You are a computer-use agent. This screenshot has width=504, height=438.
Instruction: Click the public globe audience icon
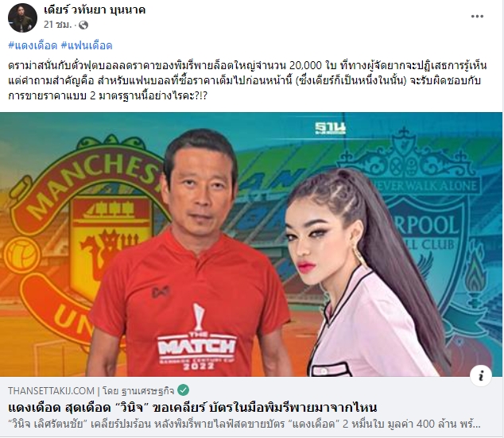tap(83, 25)
